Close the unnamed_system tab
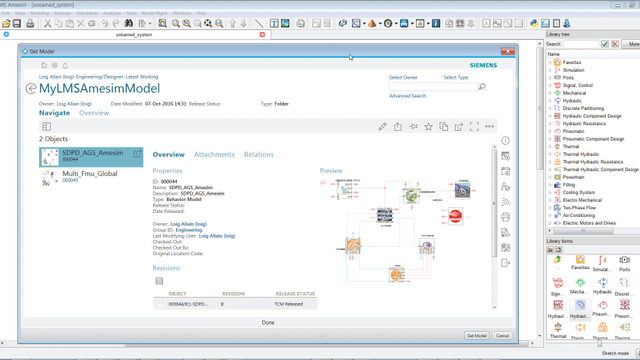This screenshot has height=360, width=640. coord(262,35)
